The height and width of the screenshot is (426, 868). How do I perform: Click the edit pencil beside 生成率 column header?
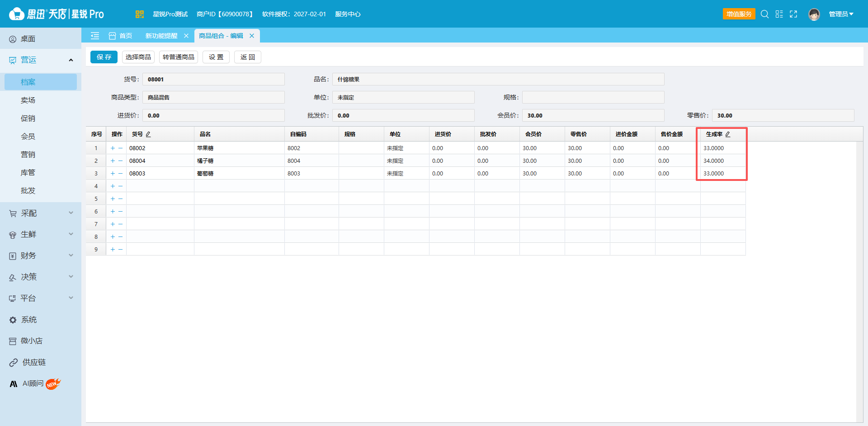(728, 134)
